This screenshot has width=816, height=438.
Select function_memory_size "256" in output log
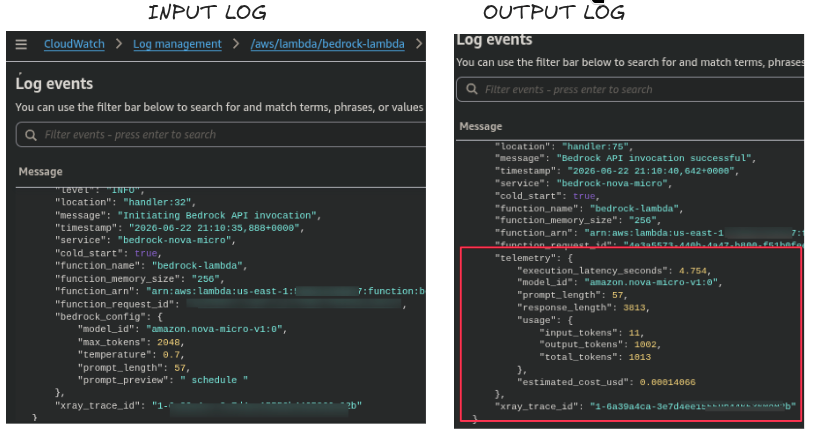click(x=643, y=221)
